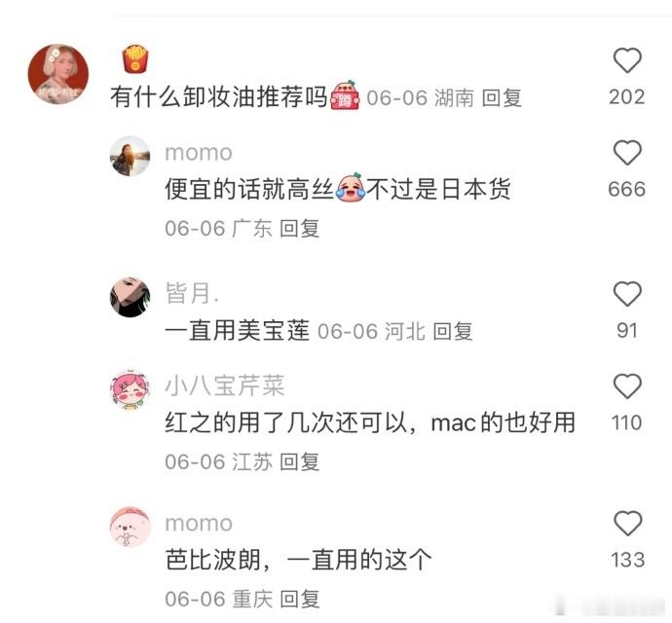Open 皆月. username profile link
672x623 pixels.
(192, 293)
